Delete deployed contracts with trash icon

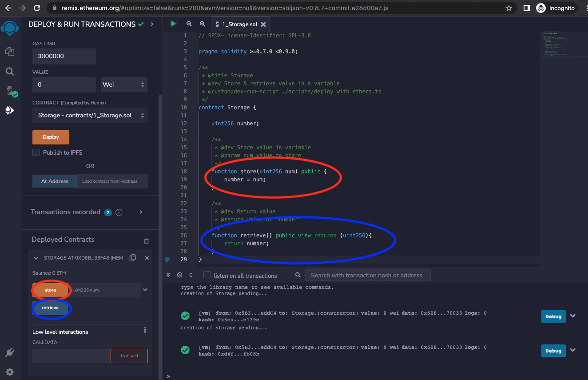(147, 241)
